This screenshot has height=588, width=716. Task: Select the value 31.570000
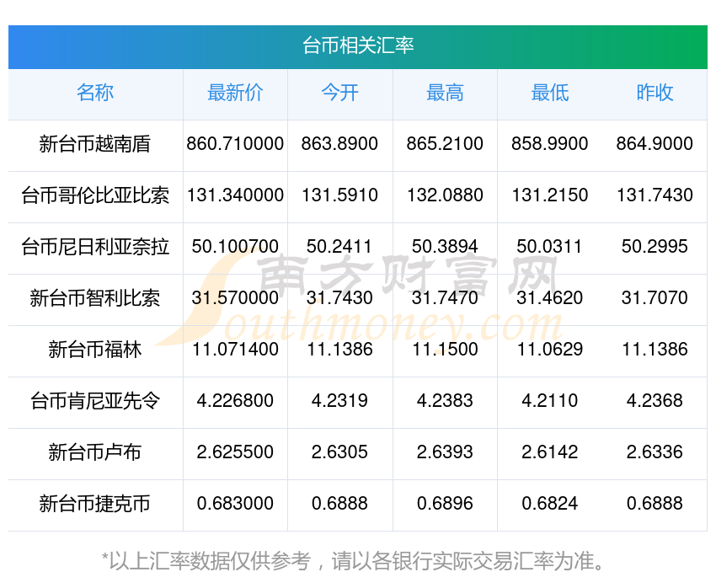235,298
